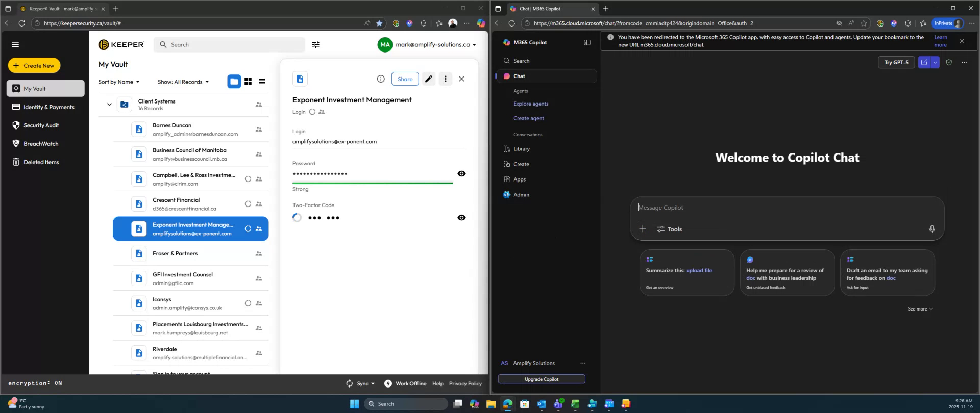
Task: Open the Keeper hamburger menu
Action: click(15, 45)
